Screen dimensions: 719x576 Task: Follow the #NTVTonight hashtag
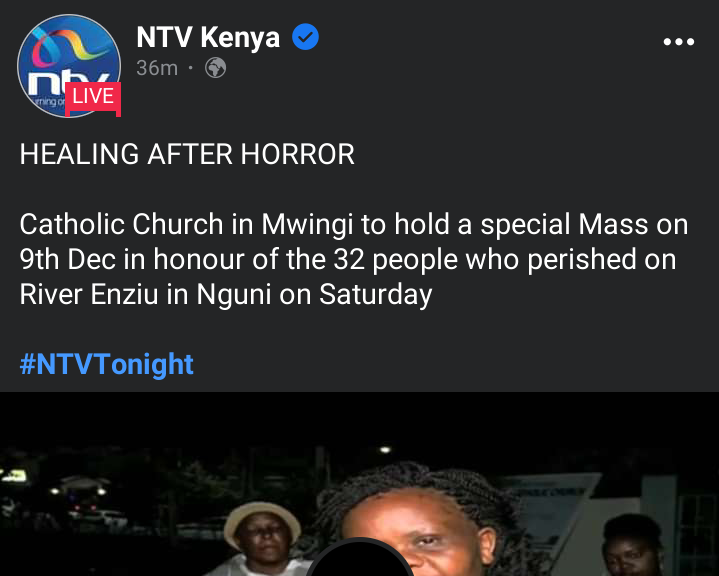click(106, 365)
